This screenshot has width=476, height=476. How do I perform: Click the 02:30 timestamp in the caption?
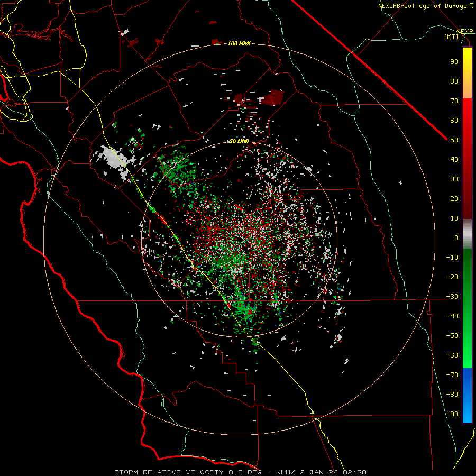click(x=354, y=472)
